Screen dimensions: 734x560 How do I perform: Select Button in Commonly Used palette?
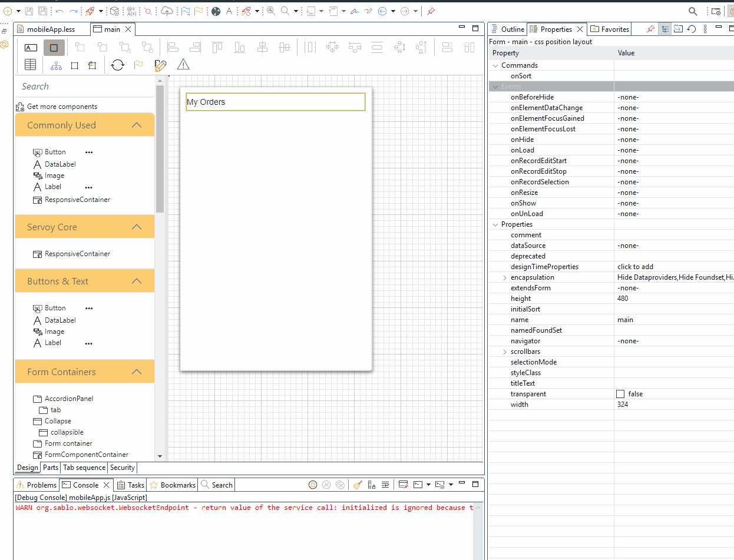click(55, 152)
